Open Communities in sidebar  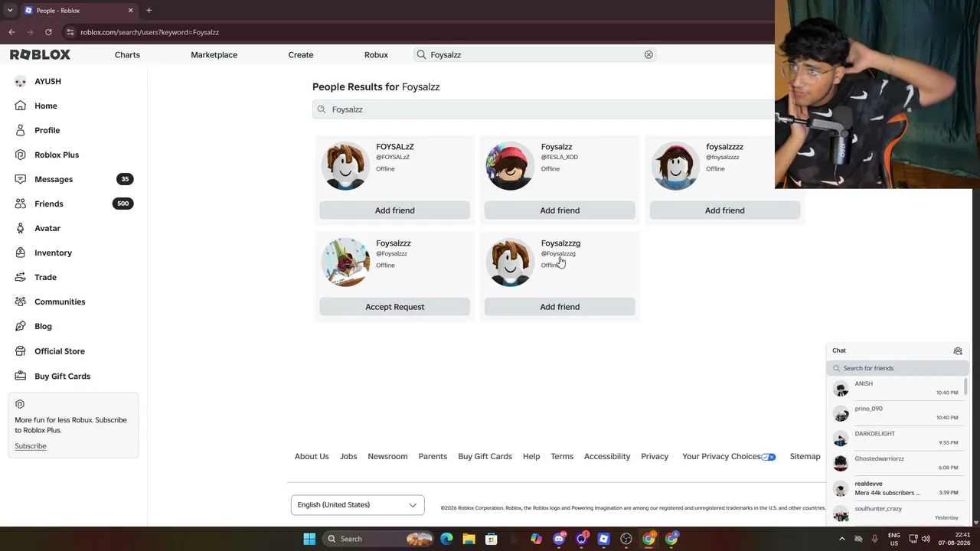tap(60, 302)
